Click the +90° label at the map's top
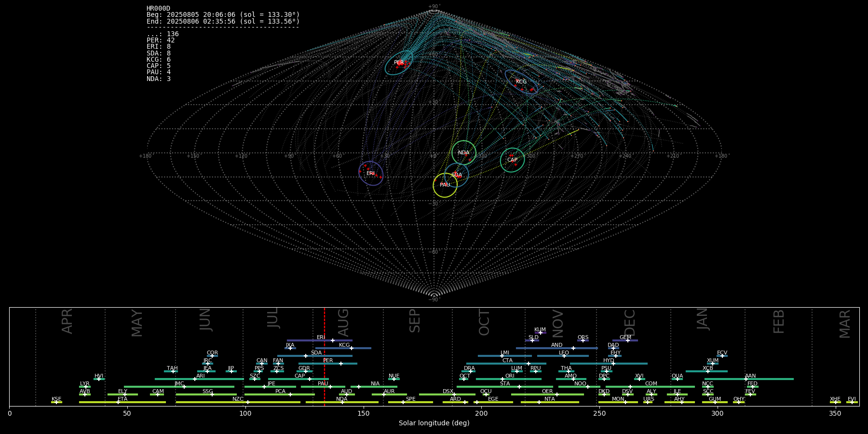 click(x=434, y=7)
